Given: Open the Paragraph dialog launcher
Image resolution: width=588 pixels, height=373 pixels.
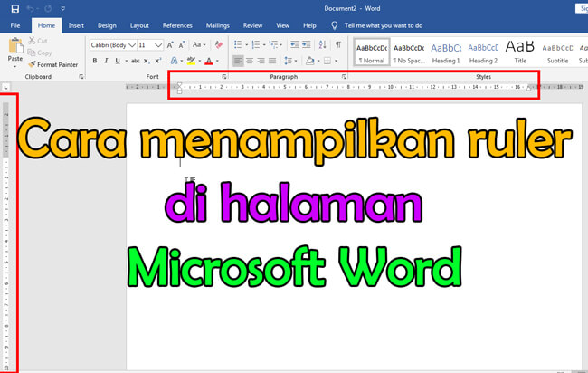Looking at the screenshot, I should click(x=344, y=77).
